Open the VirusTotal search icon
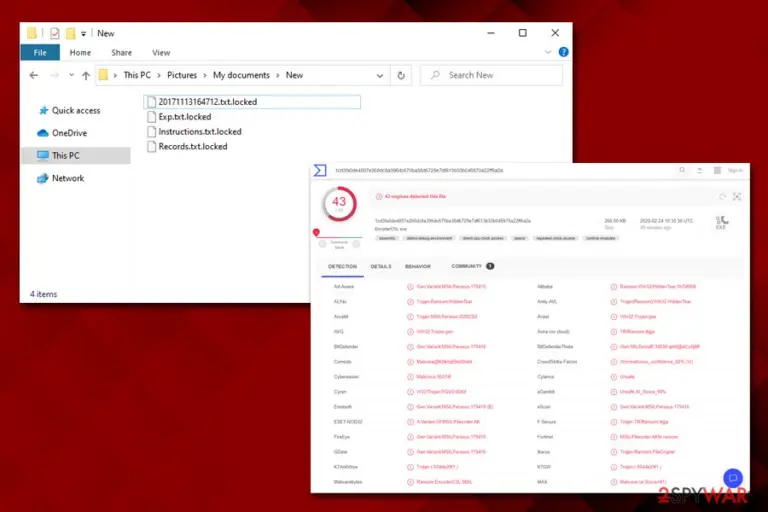The width and height of the screenshot is (768, 512). point(682,170)
